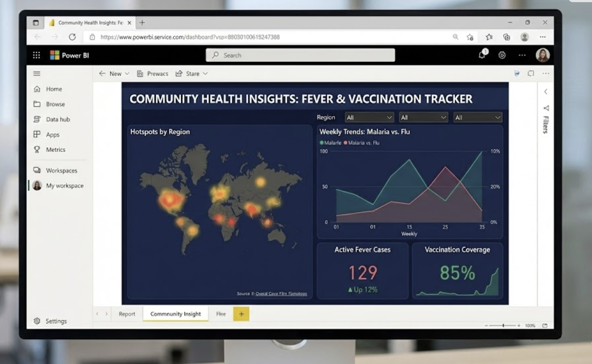Select the Community Insight page tab
This screenshot has height=364, width=592.
pyautogui.click(x=175, y=313)
